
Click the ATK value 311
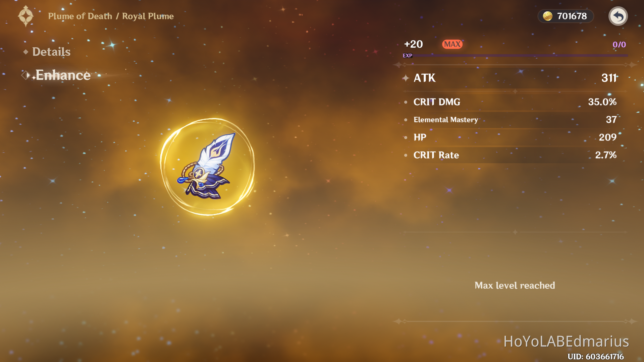click(x=609, y=78)
